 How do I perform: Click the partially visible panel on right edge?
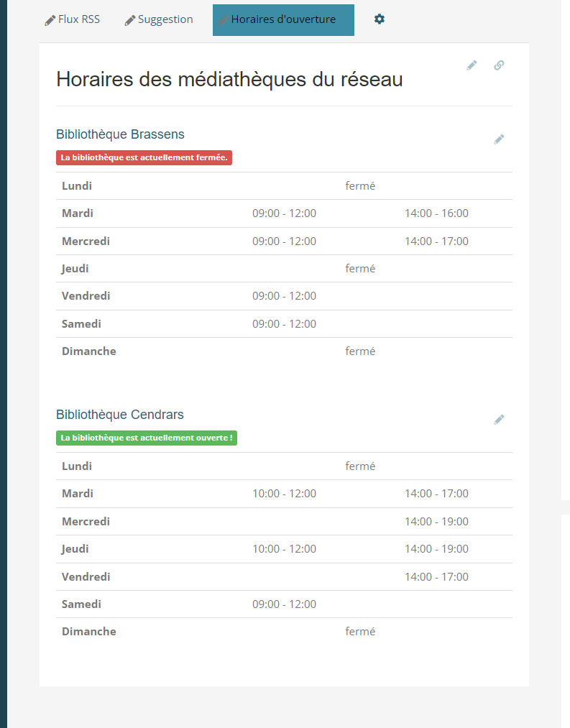point(566,507)
